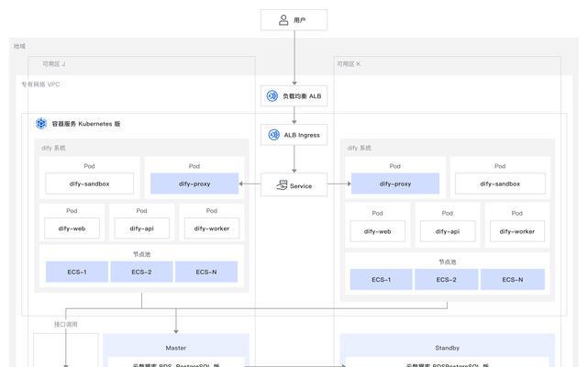Click dify-worker pod in zone K
Screen dimensions: 588x367
point(517,231)
